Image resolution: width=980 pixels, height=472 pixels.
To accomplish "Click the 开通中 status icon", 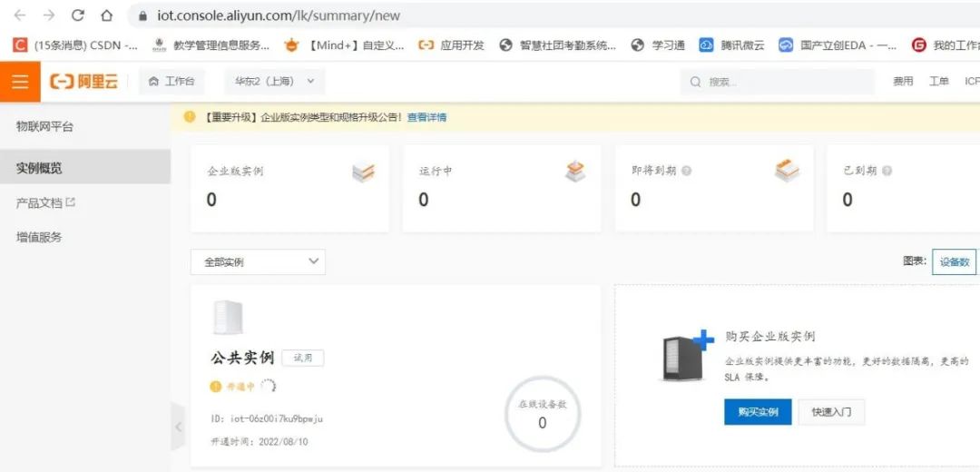I will click(x=216, y=387).
